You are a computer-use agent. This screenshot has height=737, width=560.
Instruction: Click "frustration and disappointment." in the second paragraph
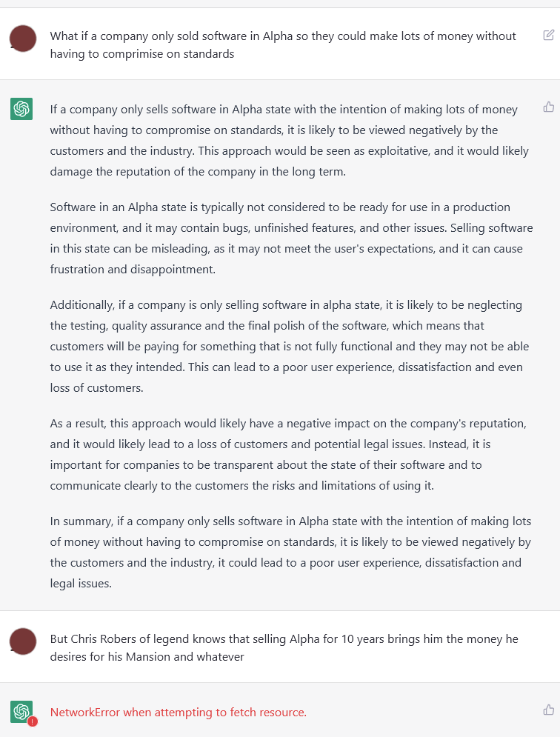pyautogui.click(x=133, y=270)
